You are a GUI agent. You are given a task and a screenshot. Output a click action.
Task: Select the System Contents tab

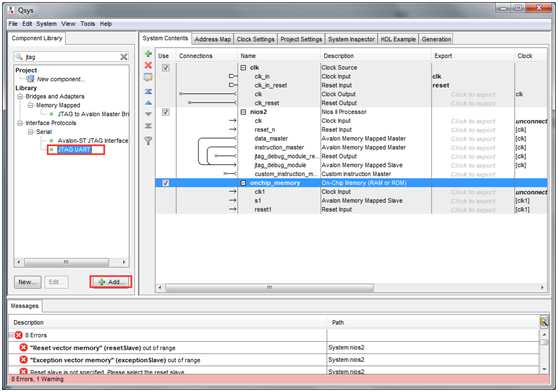click(165, 38)
